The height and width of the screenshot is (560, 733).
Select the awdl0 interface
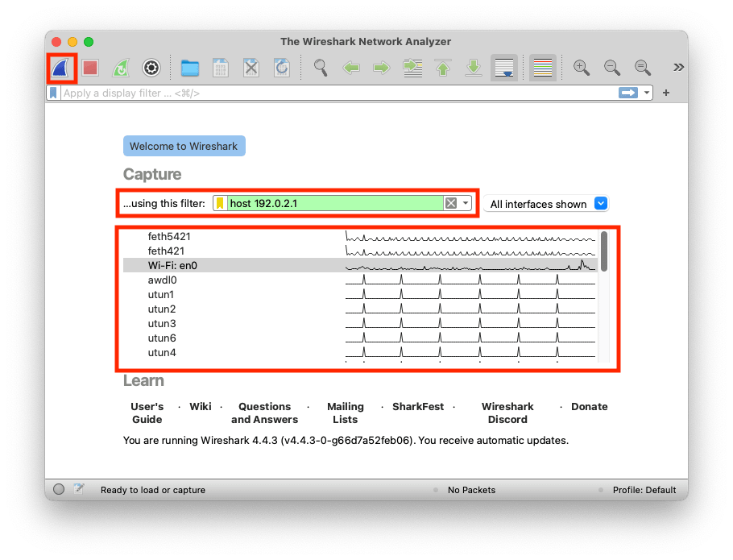[360, 280]
